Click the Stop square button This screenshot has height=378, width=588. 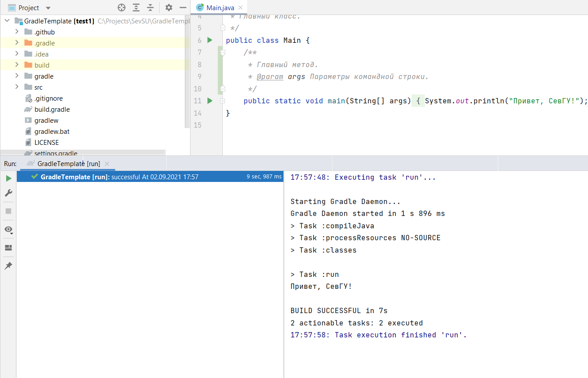tap(8, 211)
